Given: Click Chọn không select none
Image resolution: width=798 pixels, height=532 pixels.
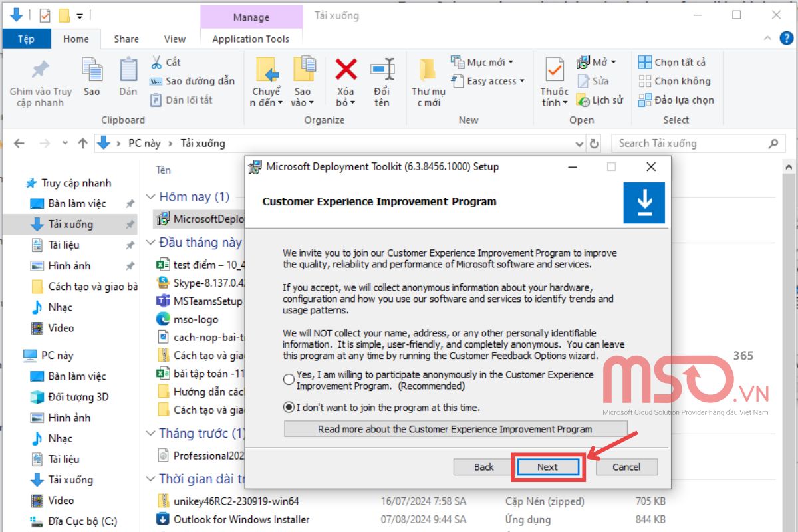Looking at the screenshot, I should click(x=674, y=81).
